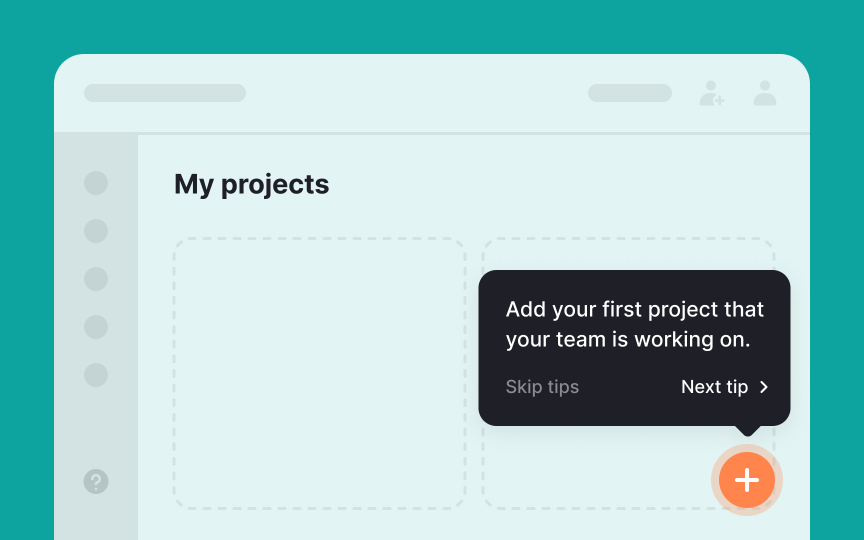Click the long placeholder bar in header left
Screen dimensions: 864x540
click(165, 93)
